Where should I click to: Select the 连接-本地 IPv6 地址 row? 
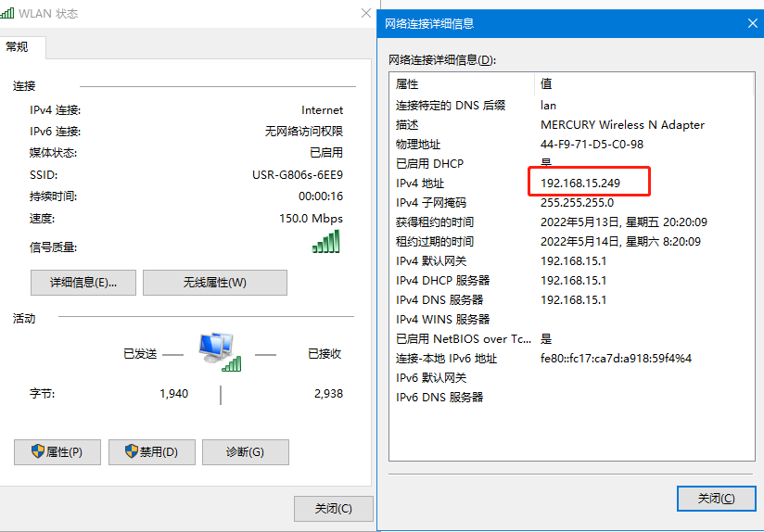446,359
